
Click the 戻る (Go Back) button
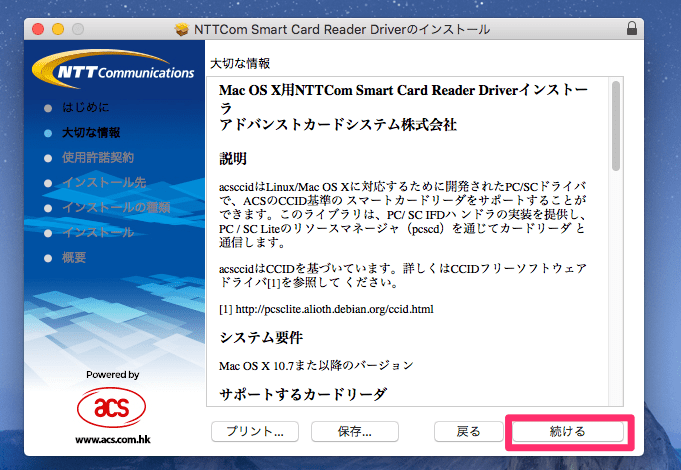click(468, 431)
